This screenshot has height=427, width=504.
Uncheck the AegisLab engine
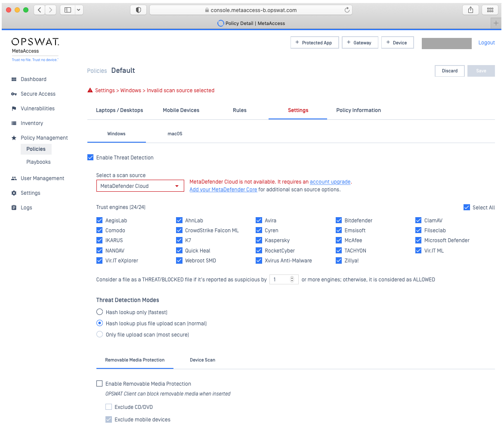click(x=99, y=221)
